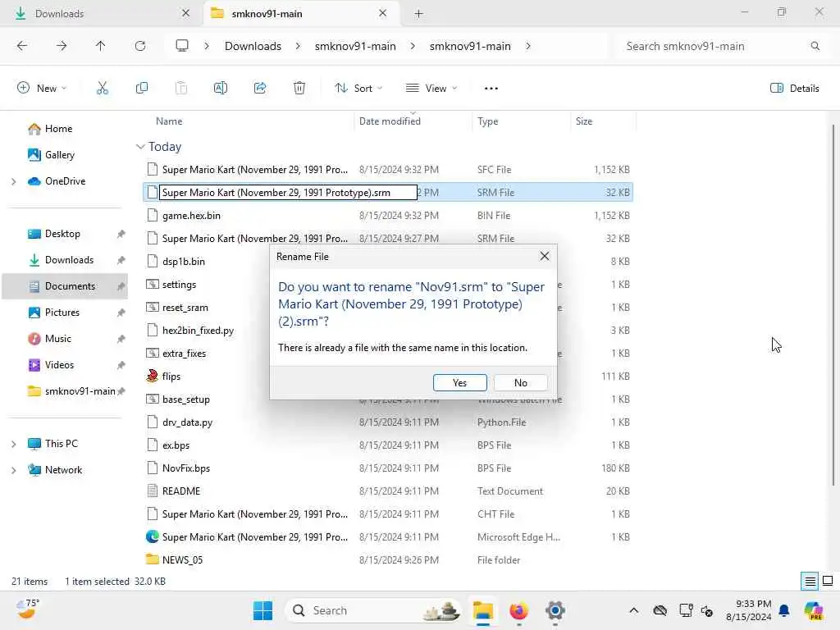
Task: Click Downloads in the breadcrumb path
Action: 253,46
